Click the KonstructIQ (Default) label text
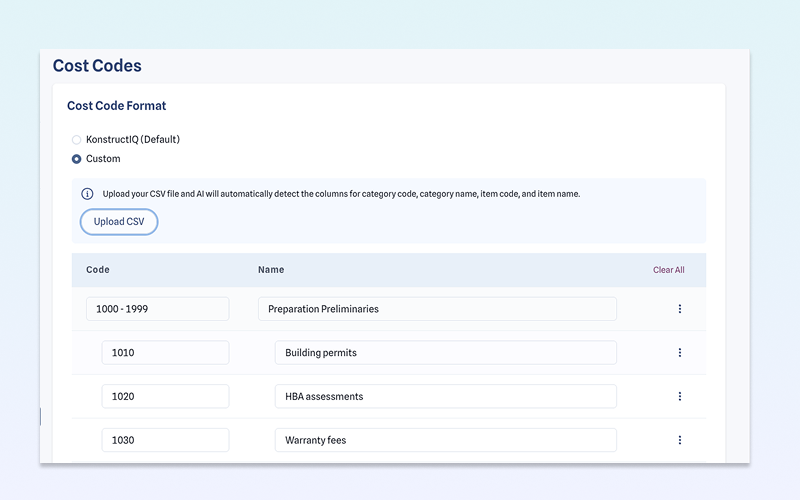The image size is (800, 500). pyautogui.click(x=133, y=139)
